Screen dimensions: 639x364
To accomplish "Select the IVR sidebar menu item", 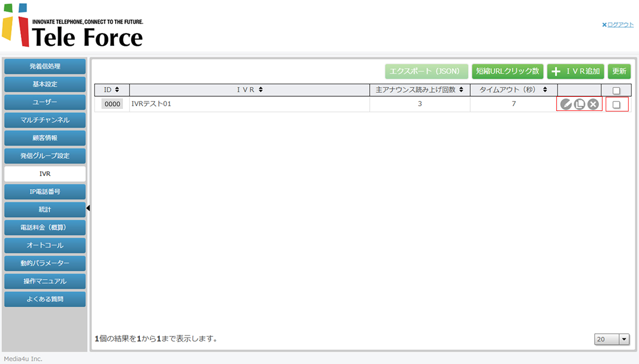I will point(45,174).
